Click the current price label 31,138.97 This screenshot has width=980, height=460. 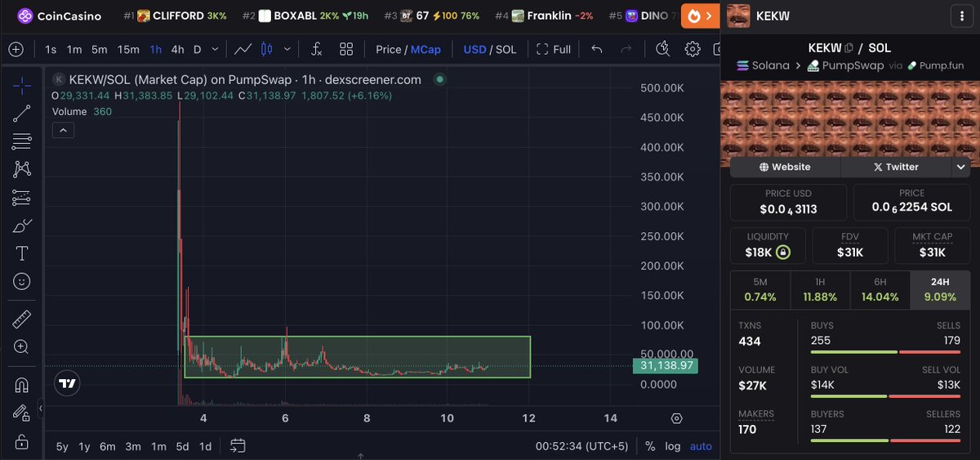click(x=666, y=365)
